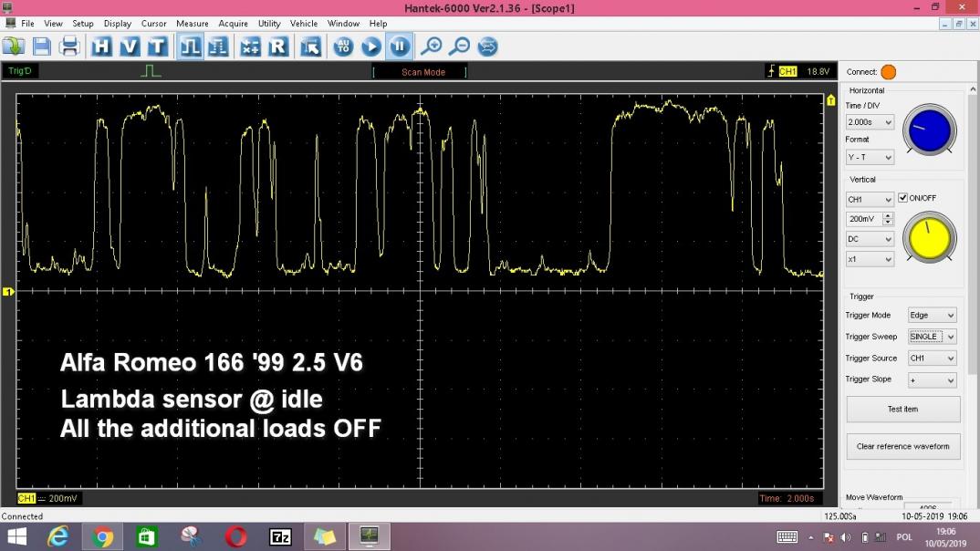Click the Scan Mode indicator text
The width and height of the screenshot is (980, 551).
coord(423,72)
